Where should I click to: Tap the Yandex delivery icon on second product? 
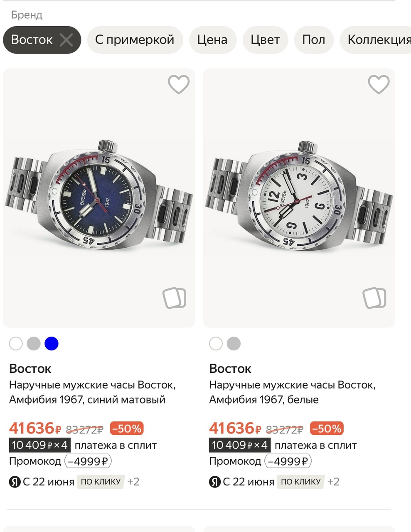coord(215,482)
